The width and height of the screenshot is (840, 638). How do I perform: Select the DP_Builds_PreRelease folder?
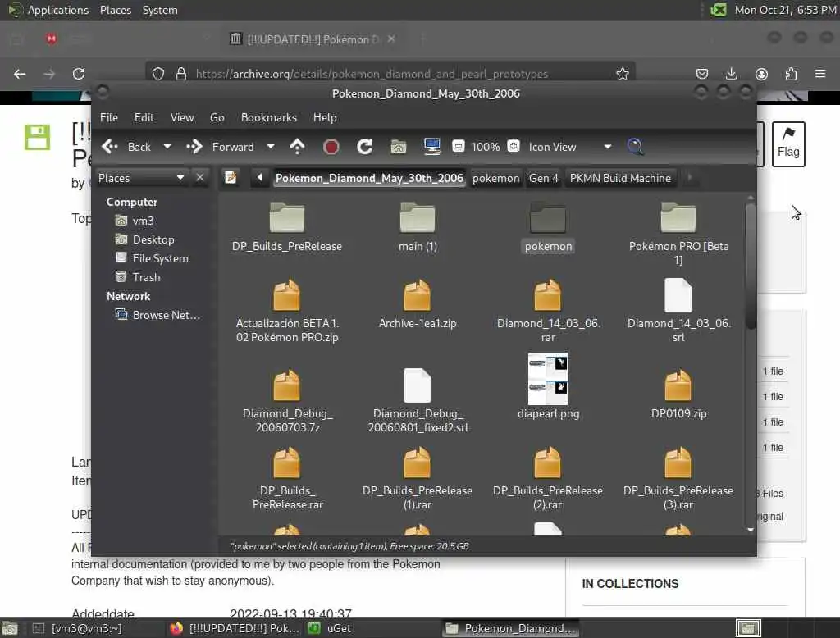[286, 227]
